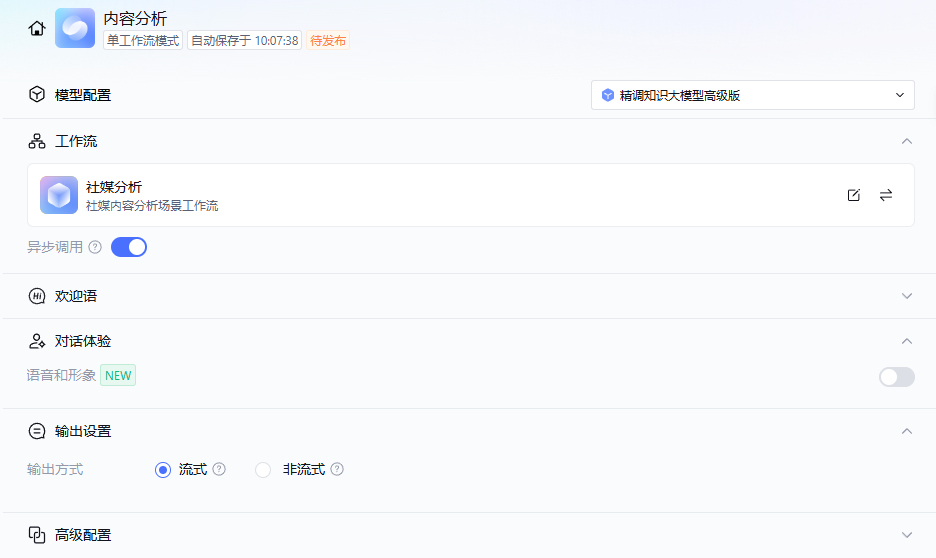Collapse the 输出设置 section
Image resolution: width=936 pixels, height=558 pixels.
[907, 431]
